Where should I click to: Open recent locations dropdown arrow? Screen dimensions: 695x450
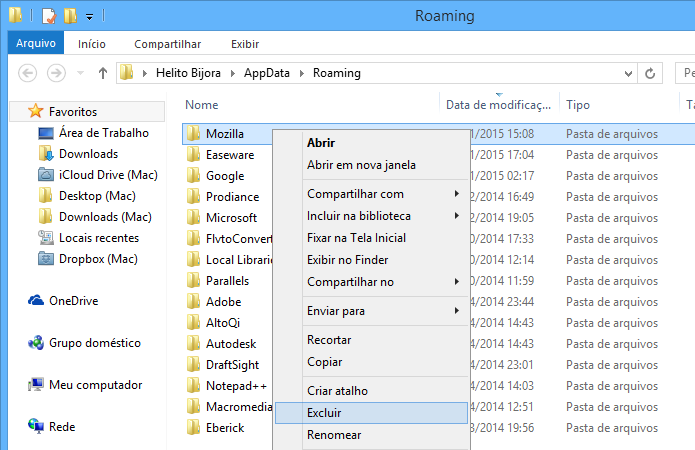[80, 73]
